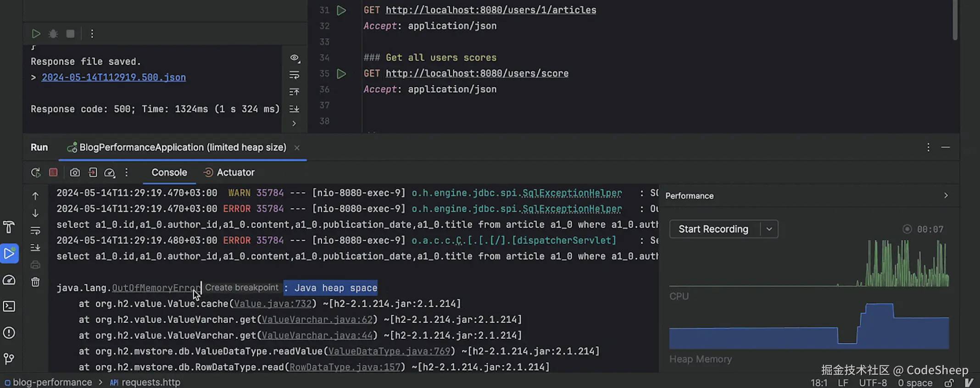Open Start Recording dropdown arrow
980x388 pixels.
click(x=769, y=229)
